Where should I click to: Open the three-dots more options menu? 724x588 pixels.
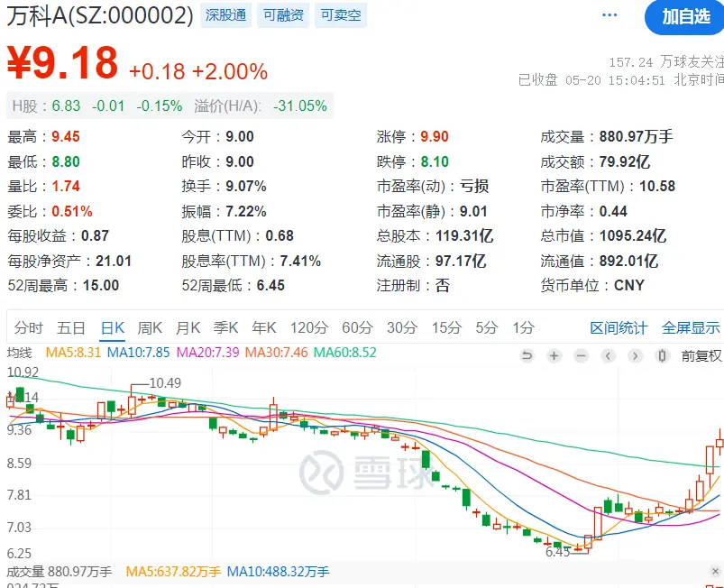pos(610,16)
